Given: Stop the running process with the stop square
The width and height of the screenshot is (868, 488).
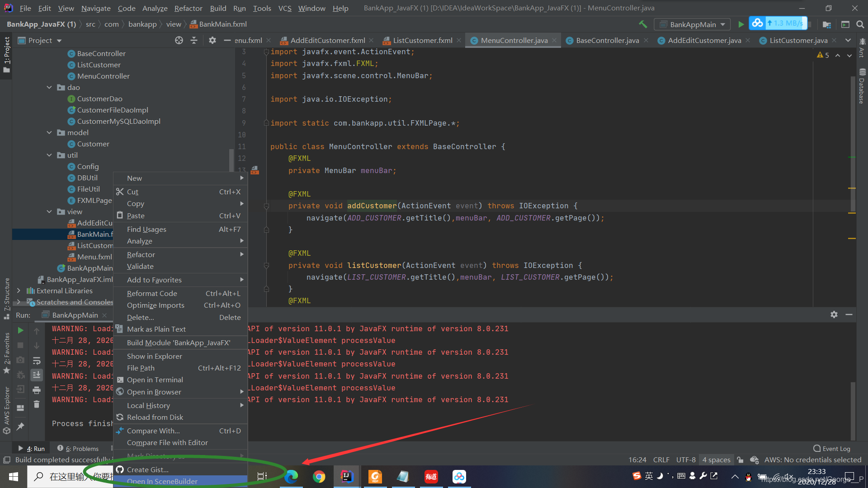Looking at the screenshot, I should point(20,345).
